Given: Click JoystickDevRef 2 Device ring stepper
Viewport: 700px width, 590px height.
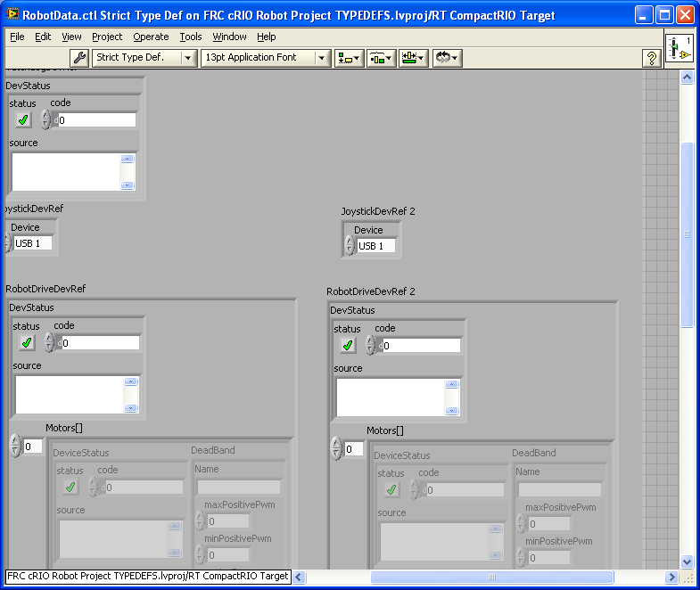Looking at the screenshot, I should 350,245.
